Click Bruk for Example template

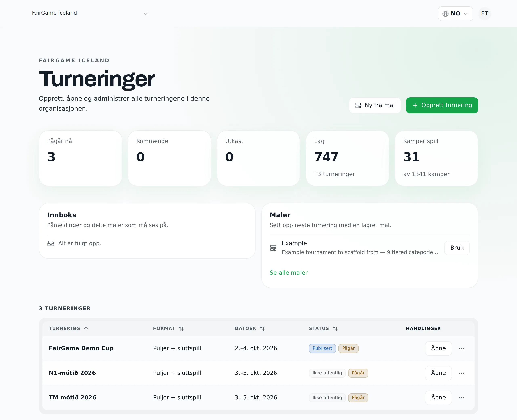point(457,248)
